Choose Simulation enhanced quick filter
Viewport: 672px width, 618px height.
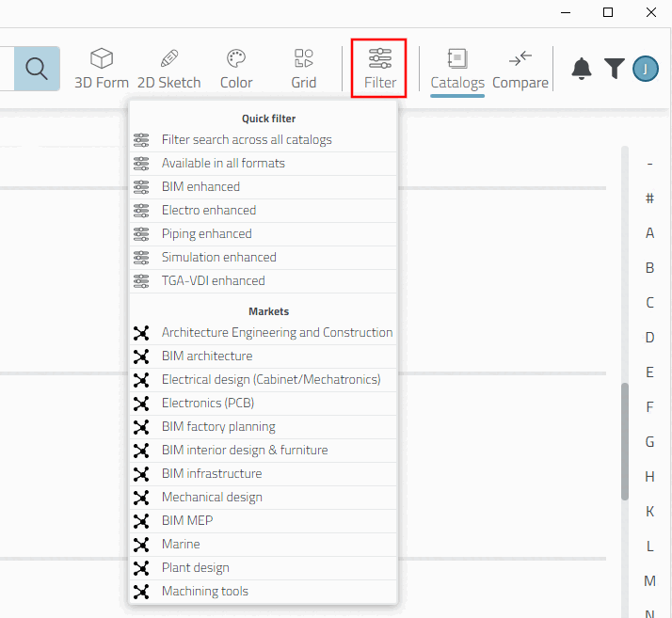[x=264, y=258]
